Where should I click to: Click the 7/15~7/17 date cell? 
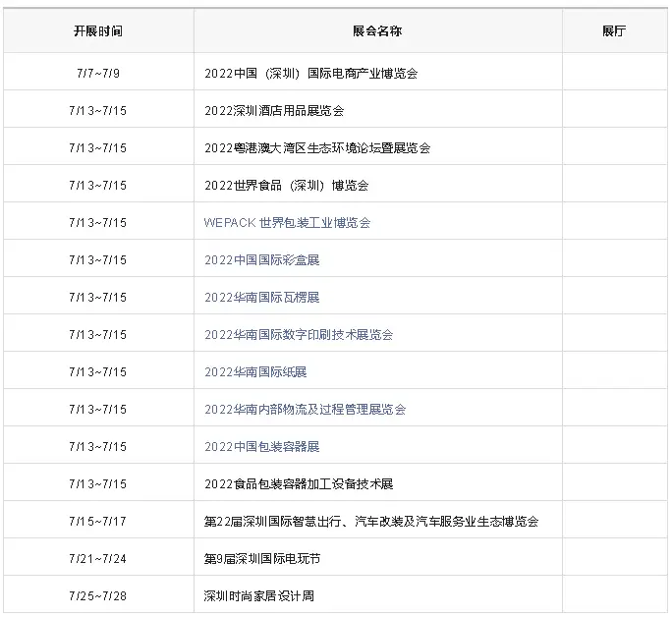coord(97,521)
